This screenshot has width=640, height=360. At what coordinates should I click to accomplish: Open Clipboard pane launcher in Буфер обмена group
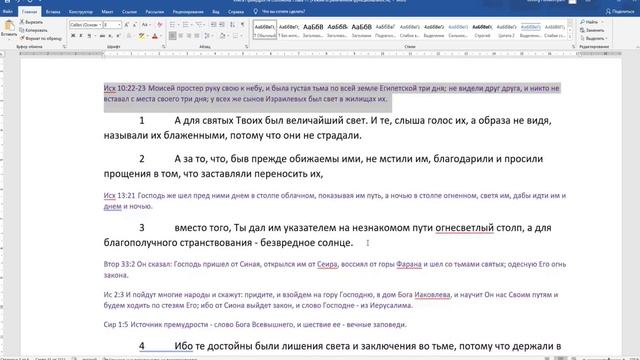64,47
